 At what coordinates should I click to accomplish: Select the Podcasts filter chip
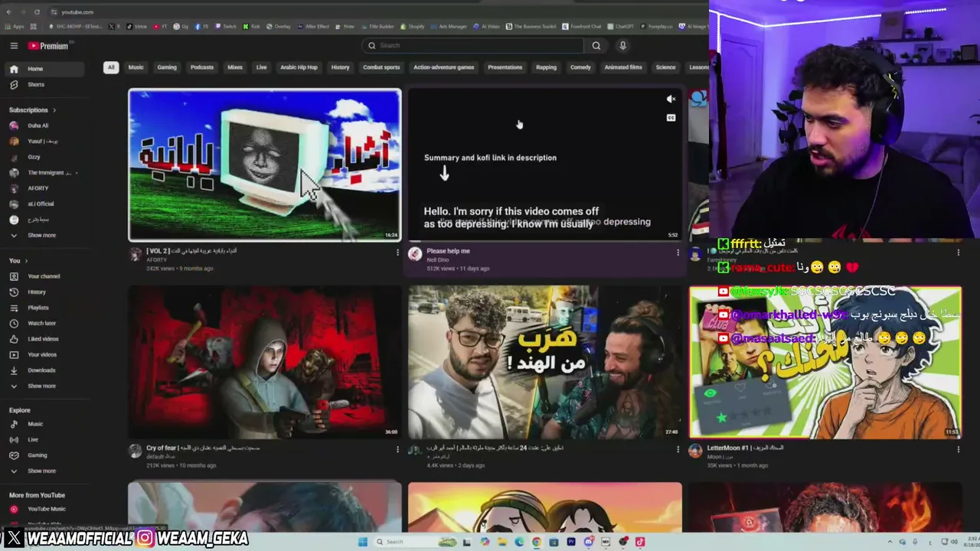[x=202, y=67]
